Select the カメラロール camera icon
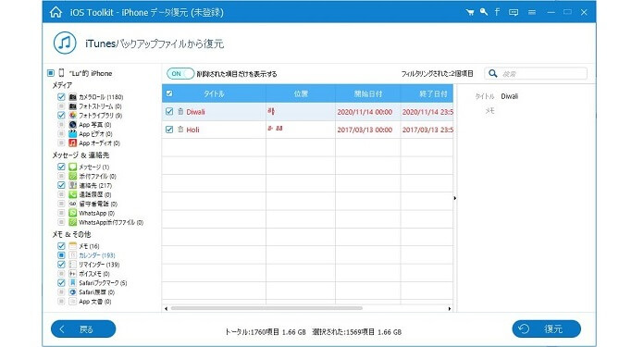 click(73, 97)
